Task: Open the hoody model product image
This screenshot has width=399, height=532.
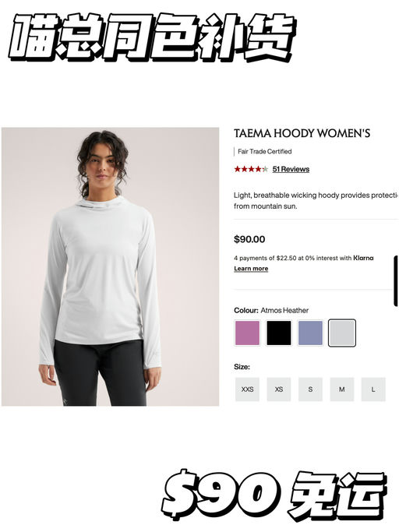Action: click(x=111, y=266)
